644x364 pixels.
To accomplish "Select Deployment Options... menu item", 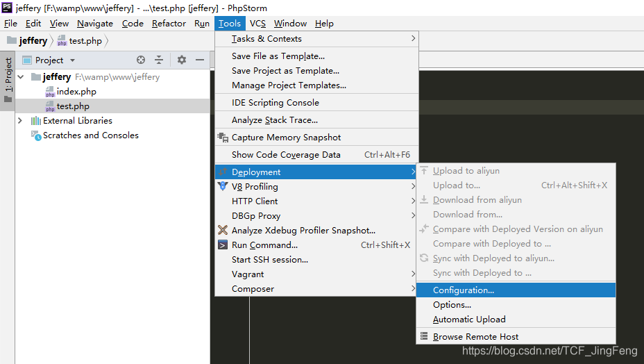I will pos(516,305).
